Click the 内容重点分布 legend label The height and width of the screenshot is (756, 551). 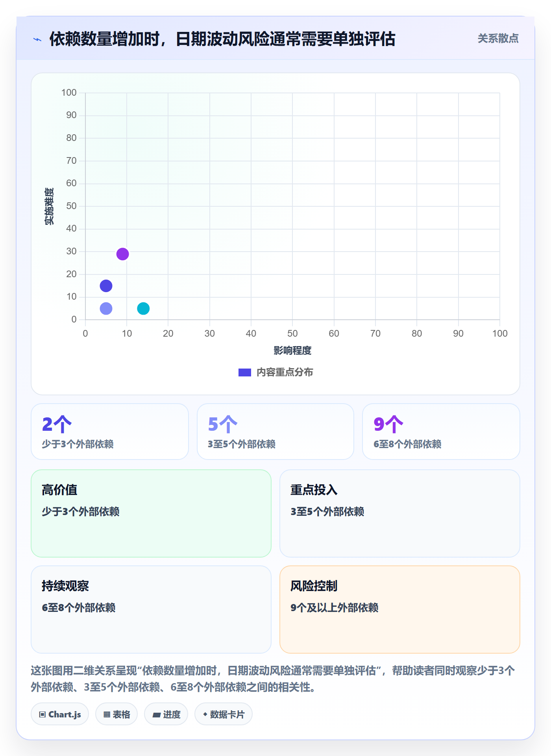(x=285, y=372)
